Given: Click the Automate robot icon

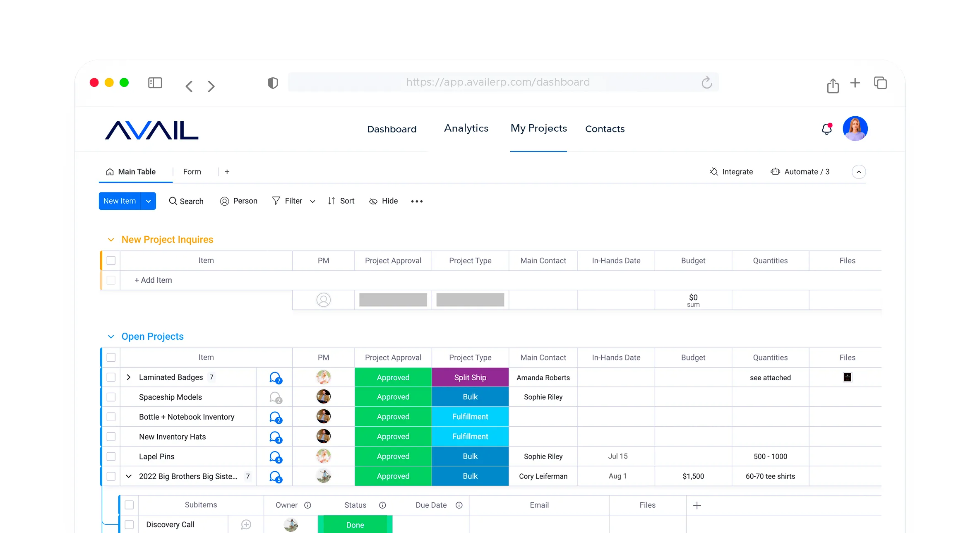Looking at the screenshot, I should 775,172.
